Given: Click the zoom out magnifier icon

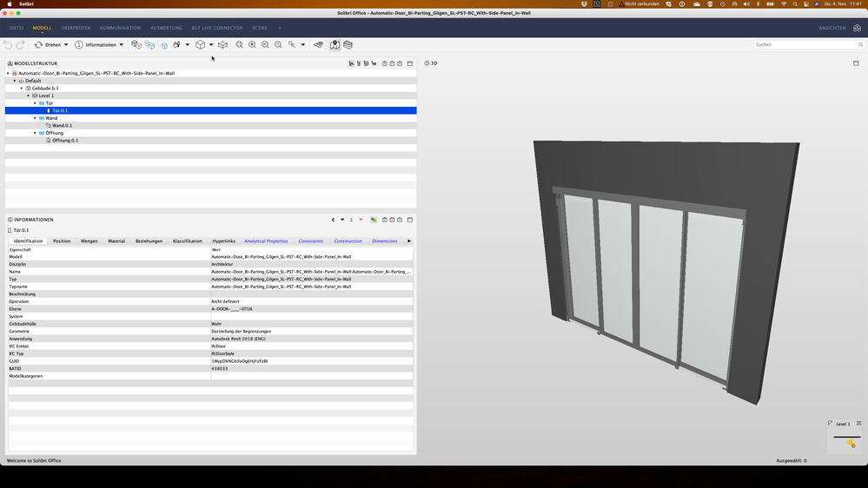Looking at the screenshot, I should (x=265, y=44).
